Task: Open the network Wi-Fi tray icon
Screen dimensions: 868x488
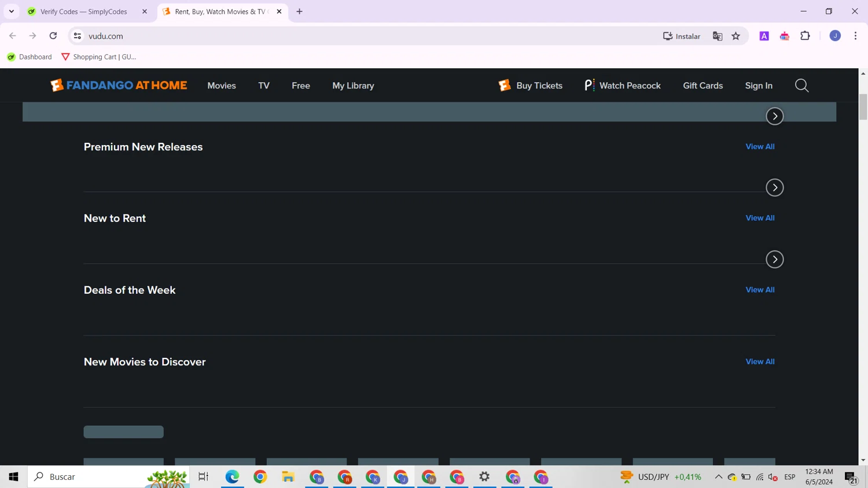Action: (x=760, y=477)
